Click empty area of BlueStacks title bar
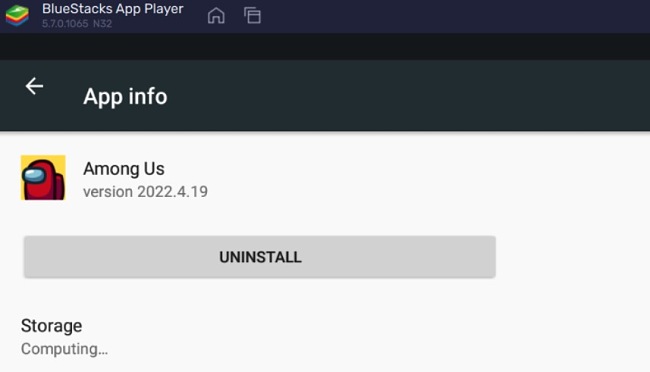 (x=456, y=17)
